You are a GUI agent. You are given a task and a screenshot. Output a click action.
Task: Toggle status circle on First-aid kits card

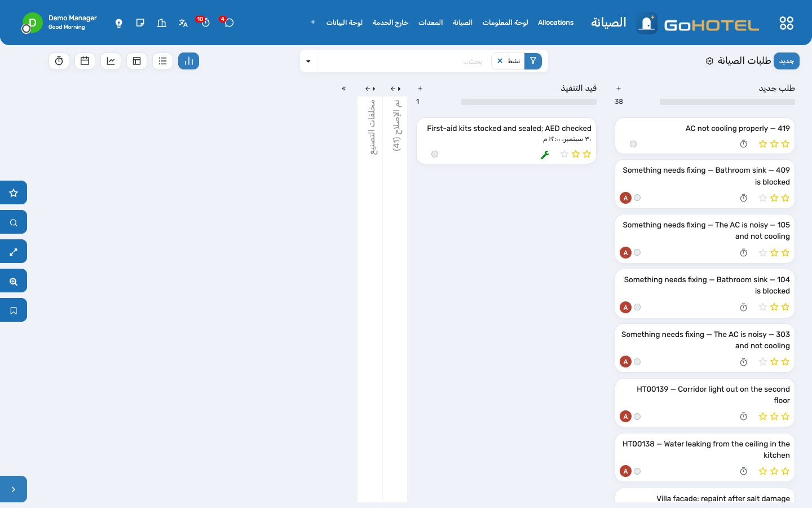pos(435,154)
